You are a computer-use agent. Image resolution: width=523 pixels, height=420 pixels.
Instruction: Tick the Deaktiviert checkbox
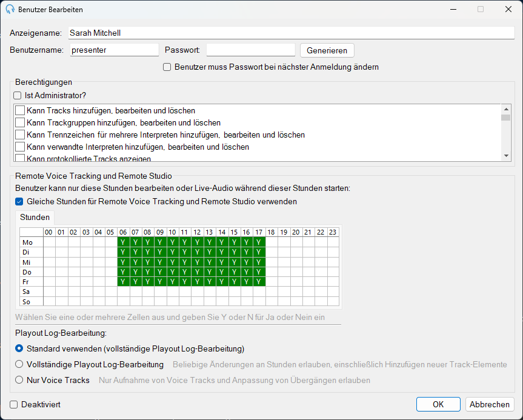[x=14, y=405]
